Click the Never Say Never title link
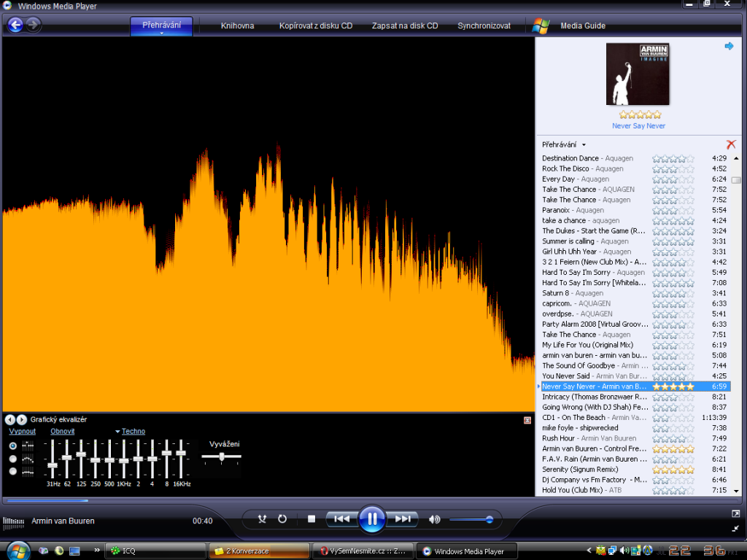The height and width of the screenshot is (560, 747). tap(638, 125)
